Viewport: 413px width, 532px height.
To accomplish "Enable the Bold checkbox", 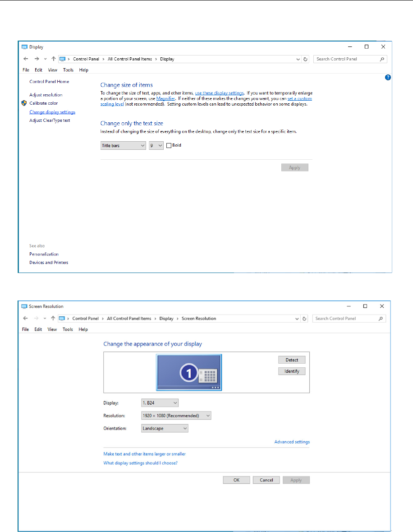I will [169, 146].
